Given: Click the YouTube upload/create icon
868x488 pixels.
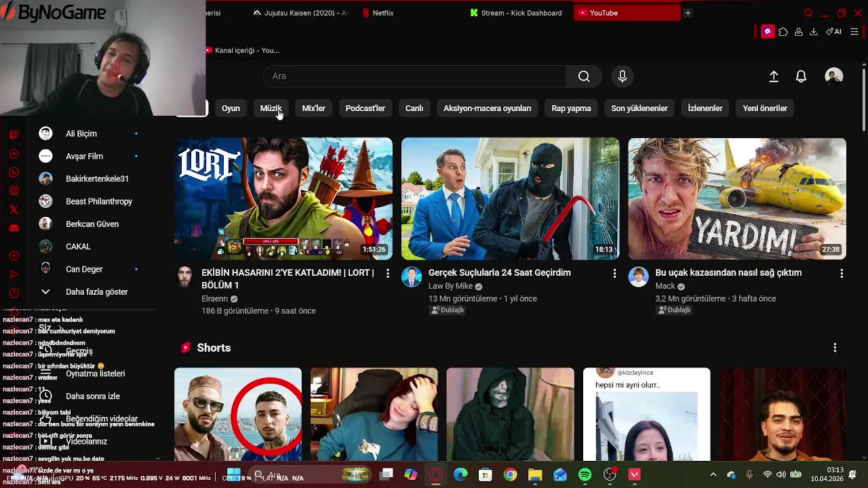Looking at the screenshot, I should (774, 77).
